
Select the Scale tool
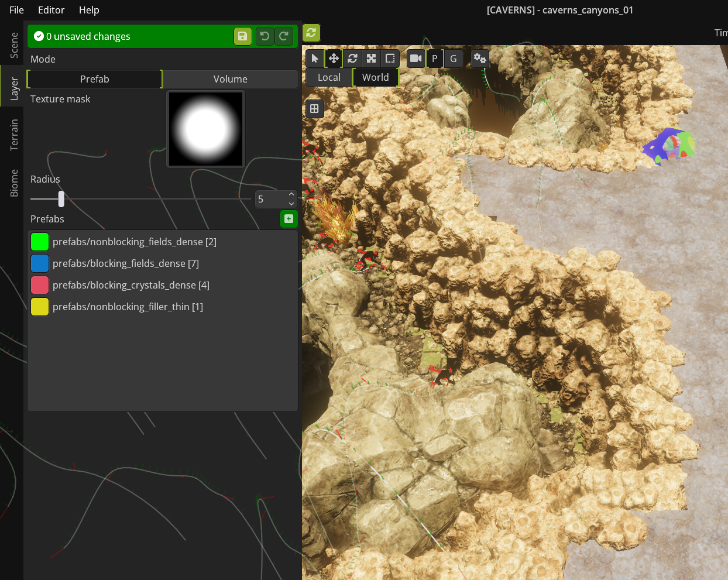[371, 58]
